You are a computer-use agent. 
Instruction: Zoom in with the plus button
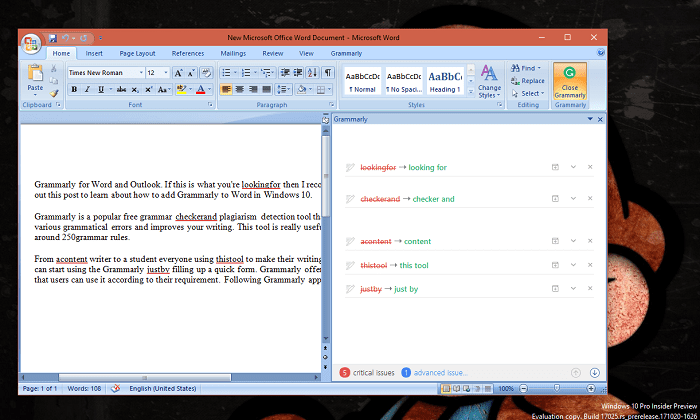pyautogui.click(x=591, y=388)
